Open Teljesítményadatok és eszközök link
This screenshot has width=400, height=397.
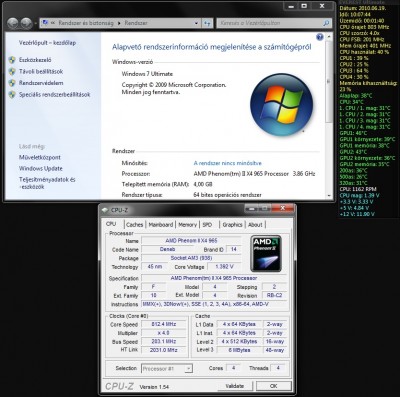47,183
